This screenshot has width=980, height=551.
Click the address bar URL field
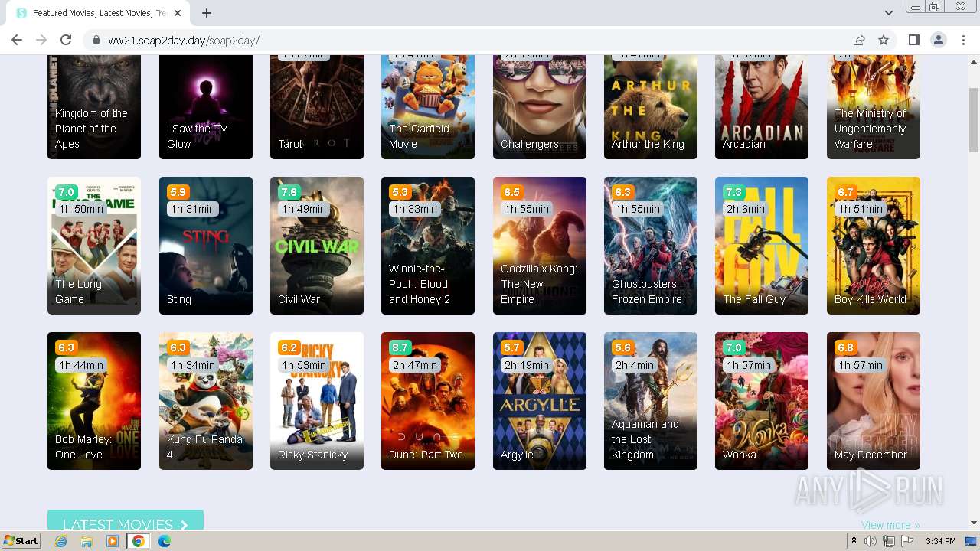point(475,40)
